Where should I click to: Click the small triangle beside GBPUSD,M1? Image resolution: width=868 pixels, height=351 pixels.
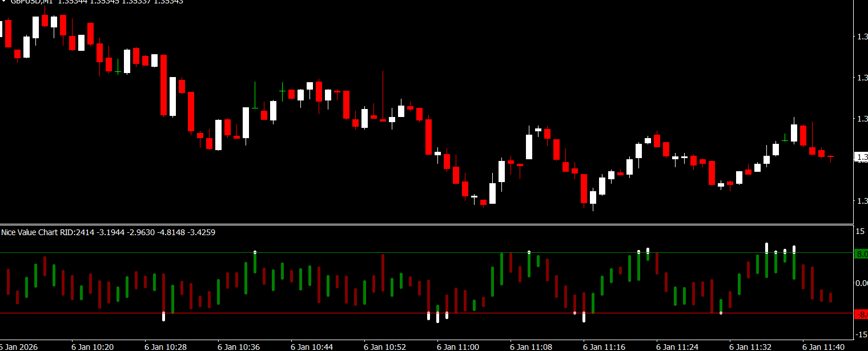point(3,2)
